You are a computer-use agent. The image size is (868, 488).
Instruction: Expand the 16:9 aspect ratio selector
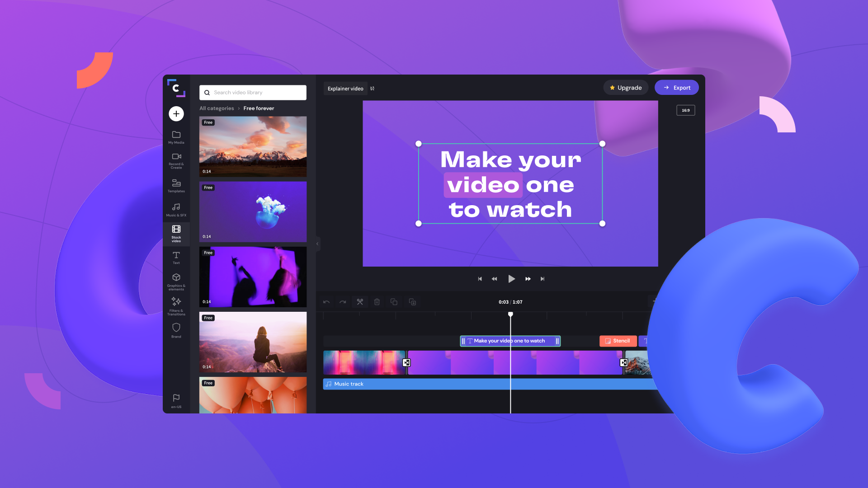tap(685, 110)
